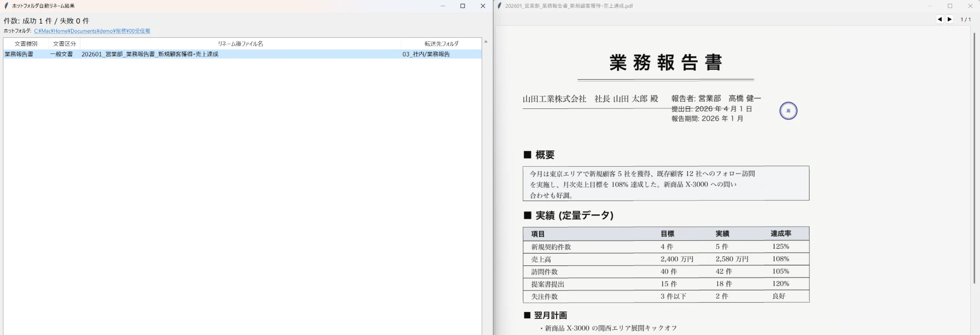980x335 pixels.
Task: Click the results list scrollbar up arrow
Action: click(x=486, y=42)
